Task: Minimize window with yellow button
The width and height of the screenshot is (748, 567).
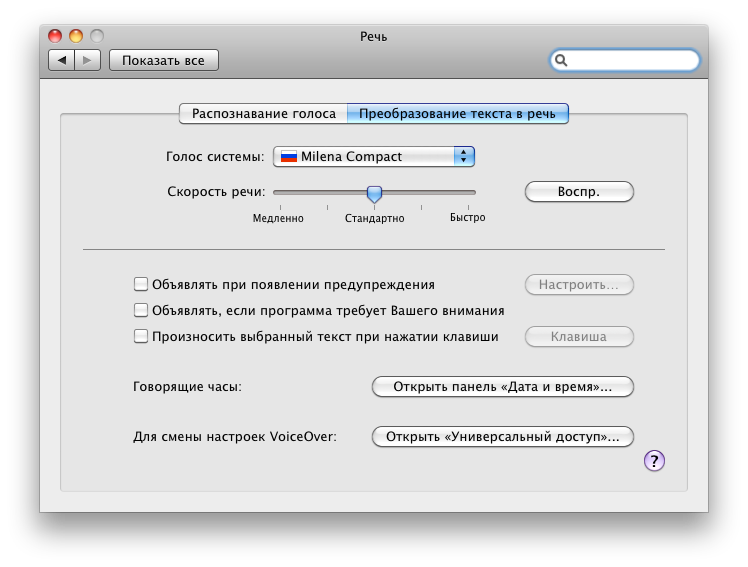Action: click(x=76, y=36)
